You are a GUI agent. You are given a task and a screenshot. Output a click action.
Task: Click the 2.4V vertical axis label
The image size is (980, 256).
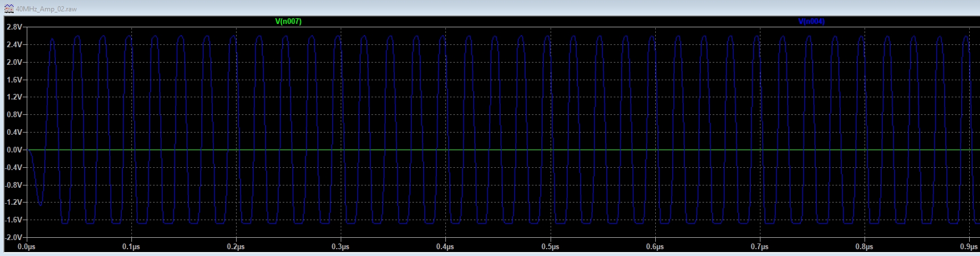tap(14, 44)
